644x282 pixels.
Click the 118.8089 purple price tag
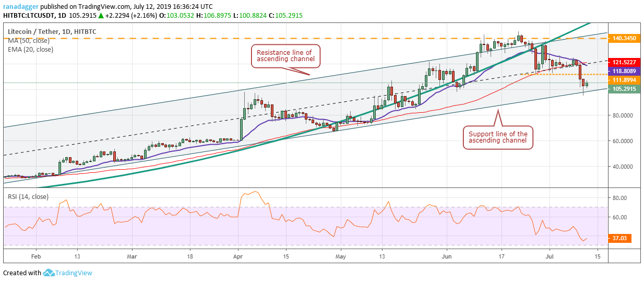click(624, 71)
